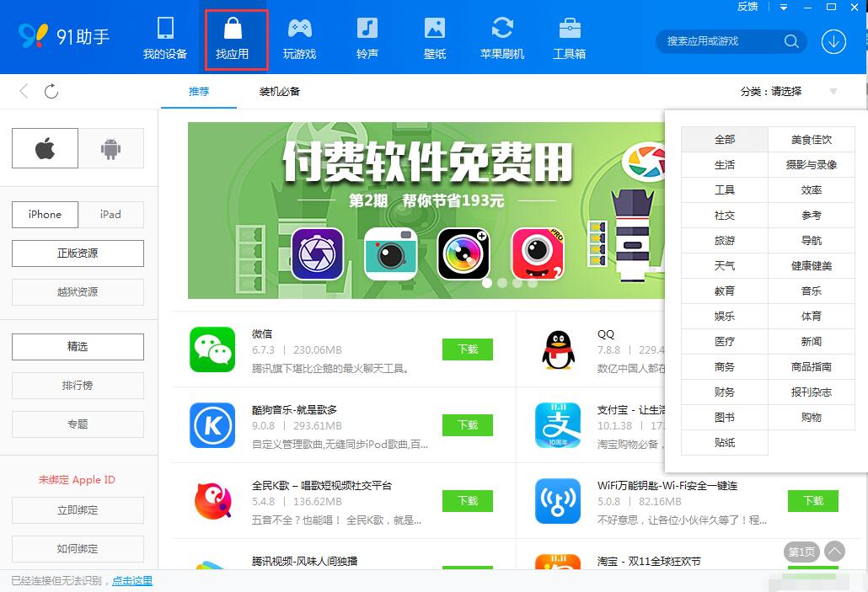Open the 苹果刷机 Apple flashing tool
The image size is (868, 592).
501,37
